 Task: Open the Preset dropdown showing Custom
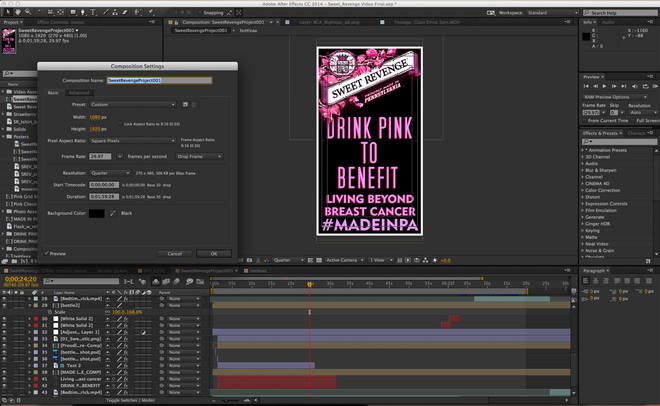[132, 104]
